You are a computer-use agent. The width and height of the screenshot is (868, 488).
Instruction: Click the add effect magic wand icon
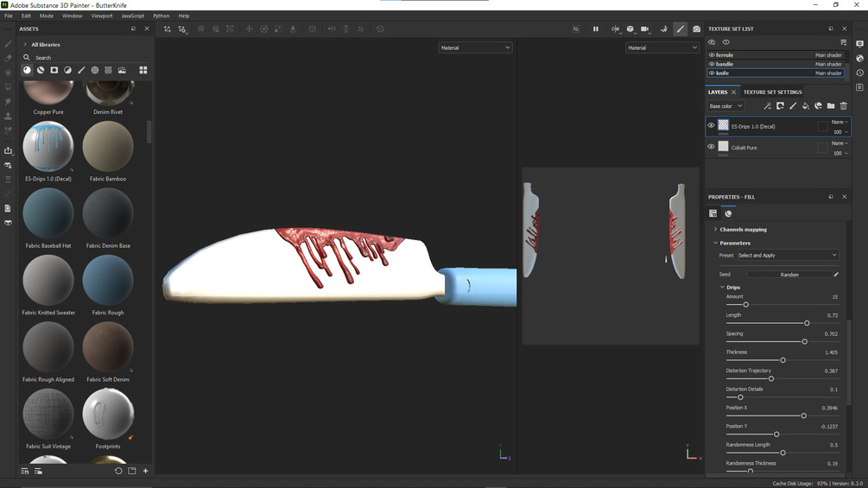[767, 105]
